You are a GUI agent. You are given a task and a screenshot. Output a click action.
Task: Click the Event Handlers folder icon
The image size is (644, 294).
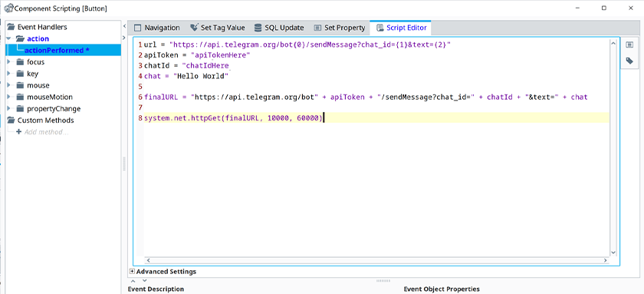tap(11, 27)
